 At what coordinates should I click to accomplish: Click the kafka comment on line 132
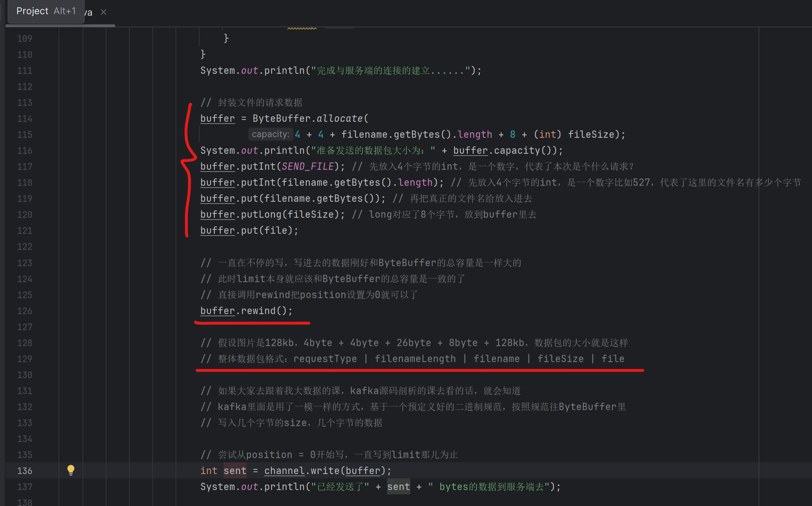[413, 407]
